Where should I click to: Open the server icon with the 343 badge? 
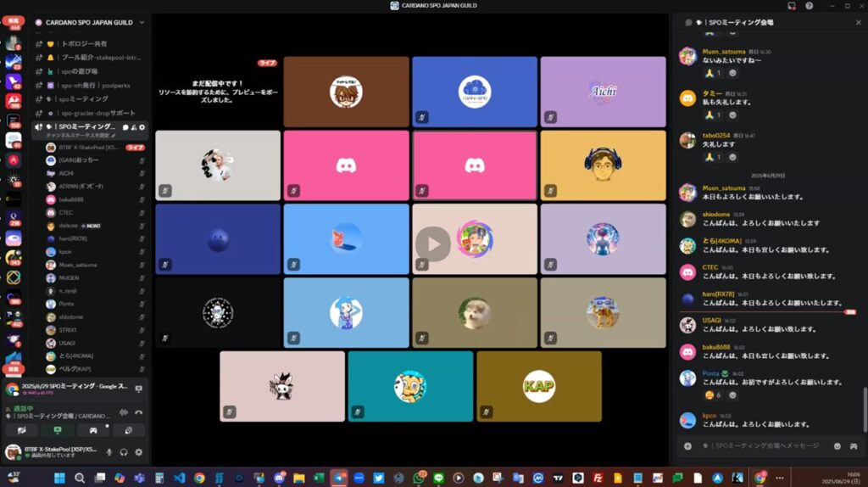[x=14, y=258]
